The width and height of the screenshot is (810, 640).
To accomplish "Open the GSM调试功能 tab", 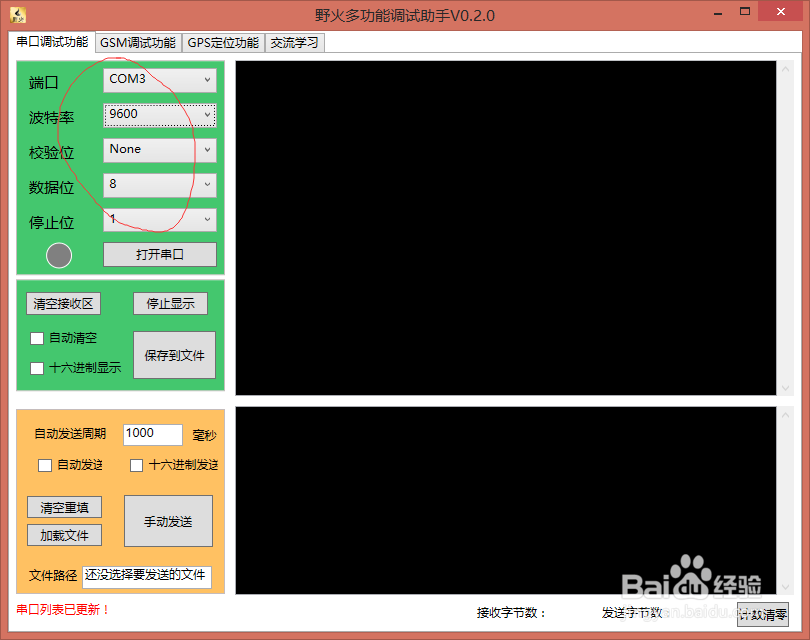I will click(x=138, y=43).
